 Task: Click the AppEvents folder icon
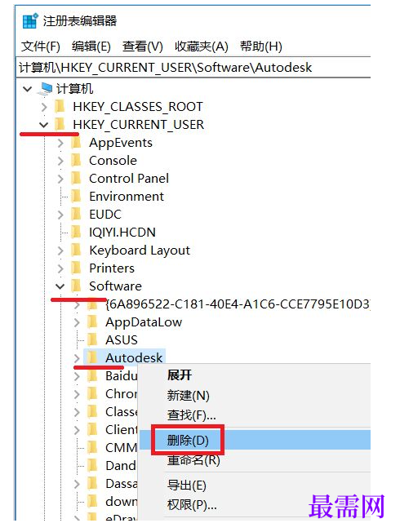click(x=76, y=143)
